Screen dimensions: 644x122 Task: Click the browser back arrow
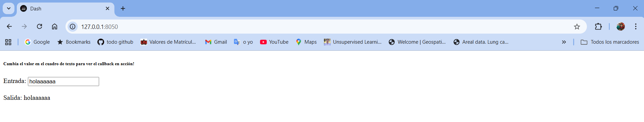pyautogui.click(x=9, y=27)
